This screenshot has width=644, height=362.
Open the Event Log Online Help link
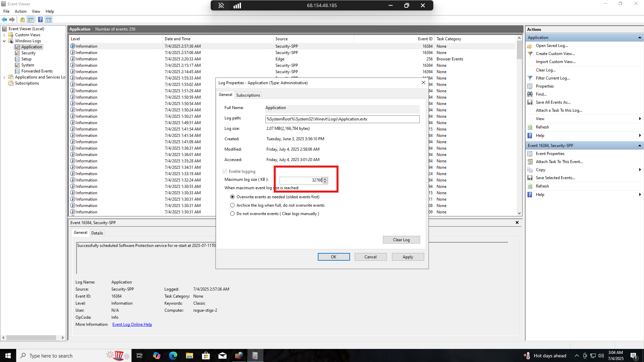coord(132,324)
